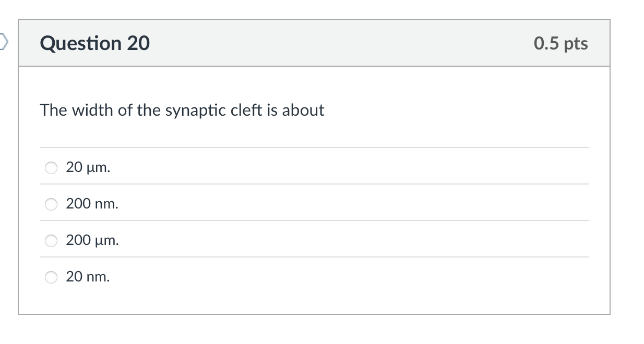Click the 'Question 20' heading
This screenshot has height=344, width=644.
[95, 43]
